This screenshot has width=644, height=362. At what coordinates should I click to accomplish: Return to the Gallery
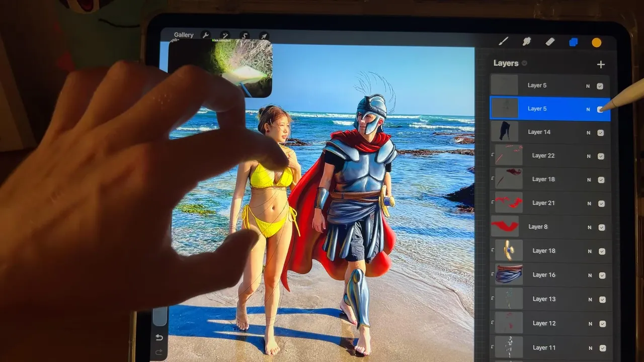(184, 35)
